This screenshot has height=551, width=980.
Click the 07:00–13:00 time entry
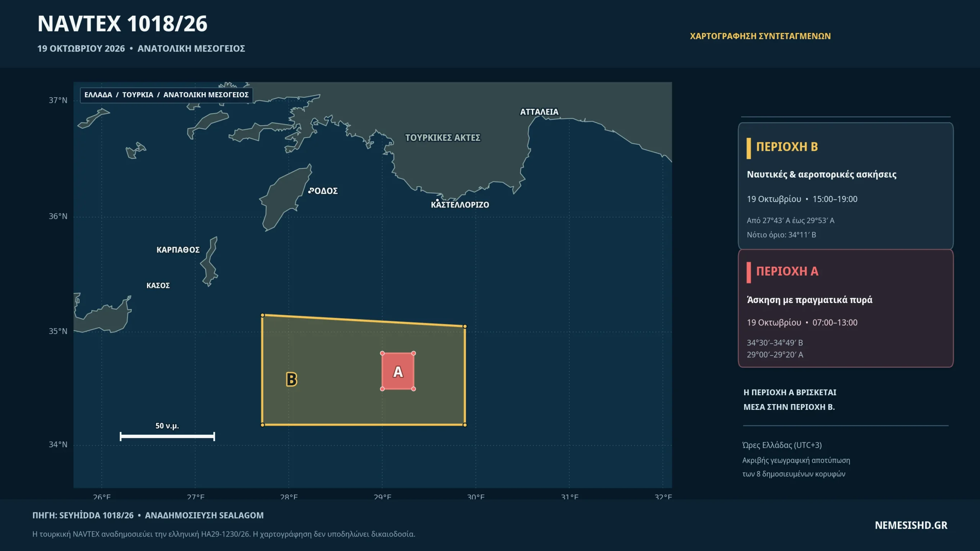click(835, 323)
